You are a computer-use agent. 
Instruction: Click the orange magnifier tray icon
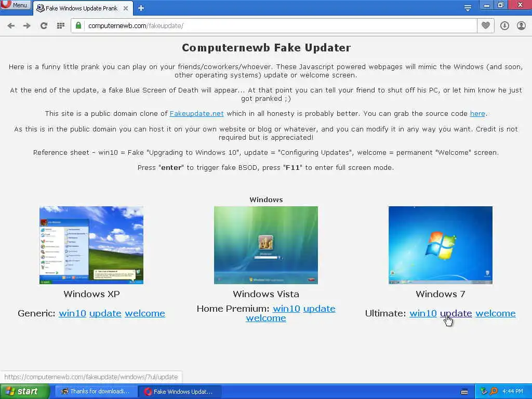494,391
